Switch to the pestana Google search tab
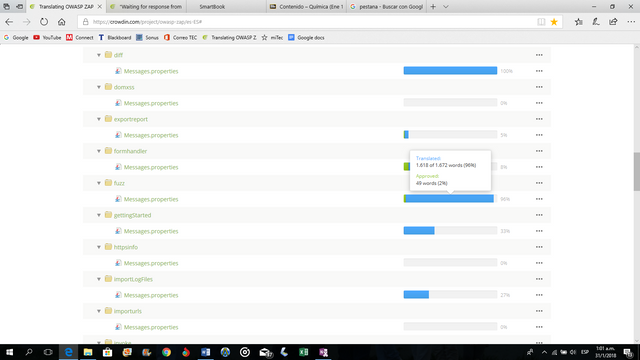The image size is (640, 360). coord(387,7)
